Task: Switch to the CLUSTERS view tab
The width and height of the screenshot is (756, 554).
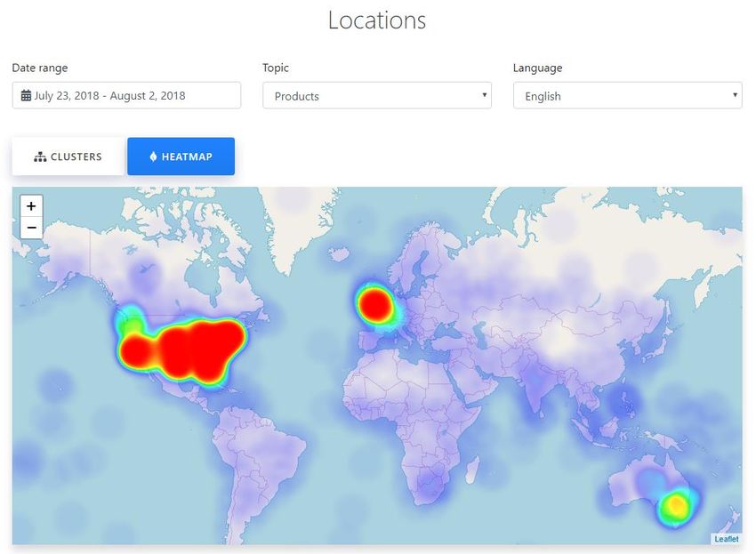Action: pyautogui.click(x=68, y=157)
